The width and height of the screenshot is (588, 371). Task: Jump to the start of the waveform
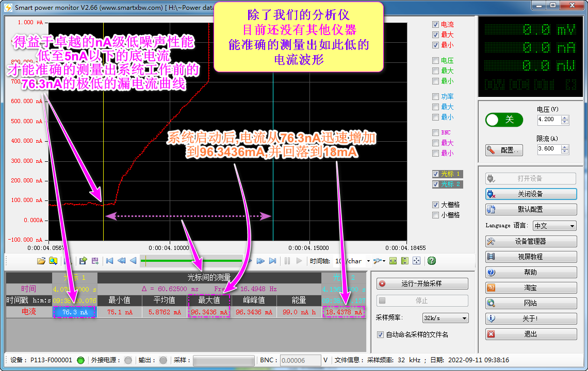(109, 261)
